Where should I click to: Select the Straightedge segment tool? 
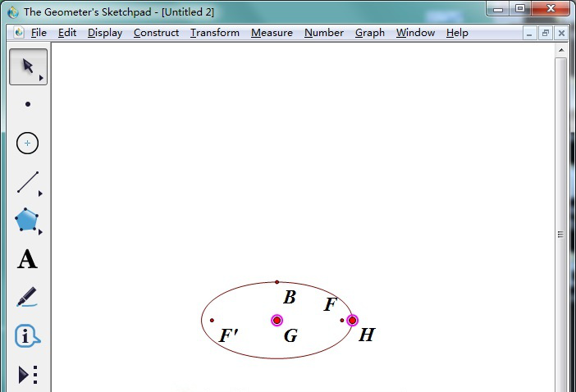point(28,182)
